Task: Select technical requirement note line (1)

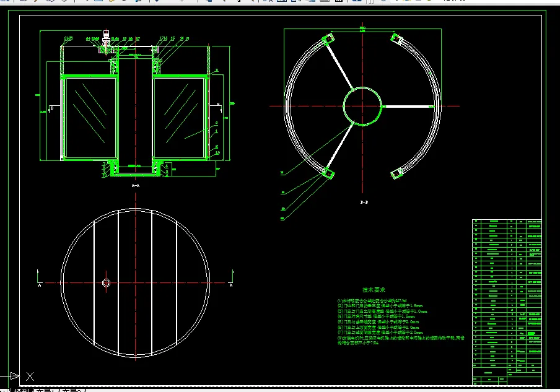Action: 372,301
